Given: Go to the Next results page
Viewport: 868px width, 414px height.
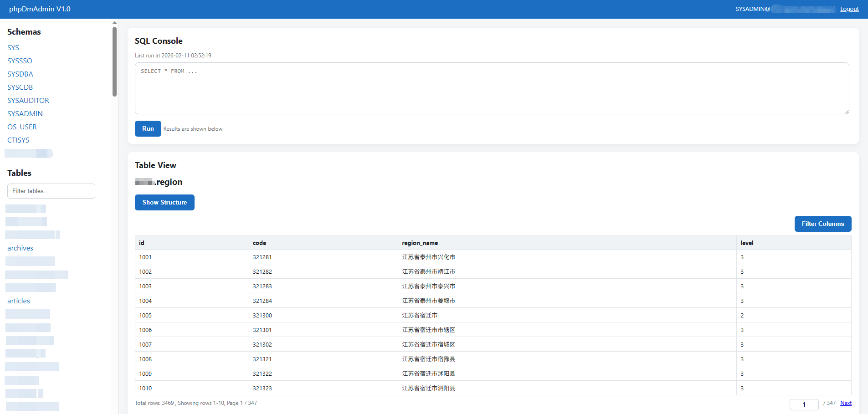Looking at the screenshot, I should (846, 403).
